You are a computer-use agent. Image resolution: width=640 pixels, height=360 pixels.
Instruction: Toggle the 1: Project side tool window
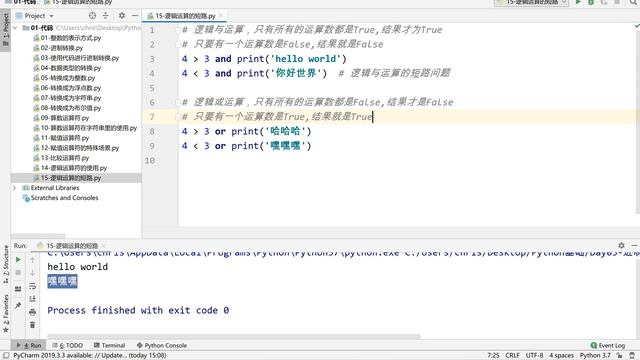coord(5,31)
